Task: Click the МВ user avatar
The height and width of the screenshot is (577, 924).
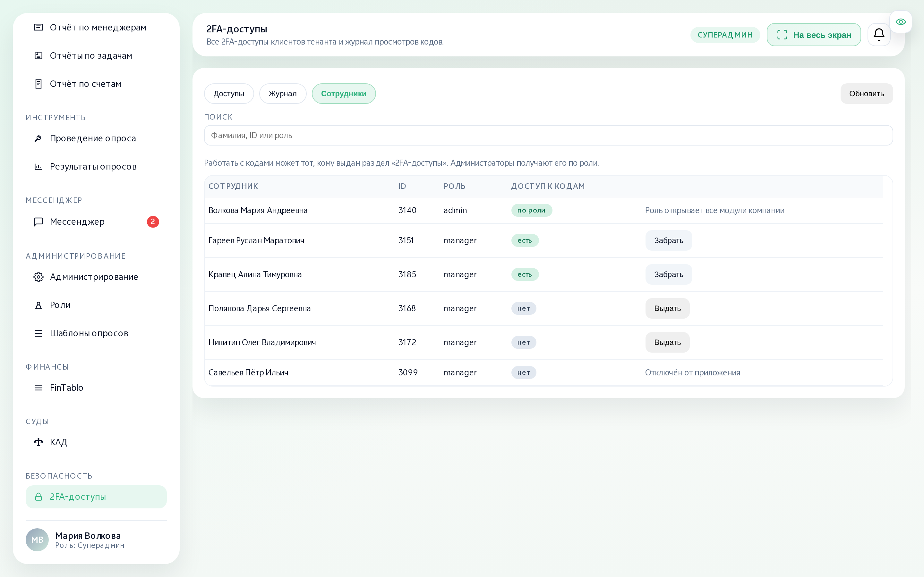Action: 37,539
